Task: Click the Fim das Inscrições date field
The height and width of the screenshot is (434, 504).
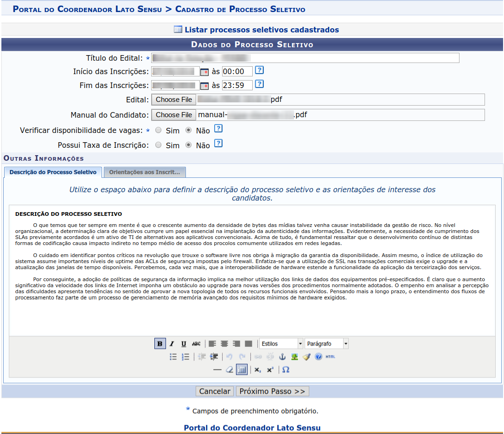Action: (175, 85)
